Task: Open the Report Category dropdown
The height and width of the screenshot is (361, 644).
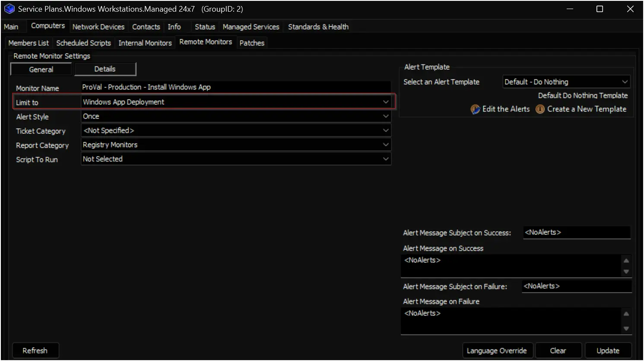Action: click(385, 145)
